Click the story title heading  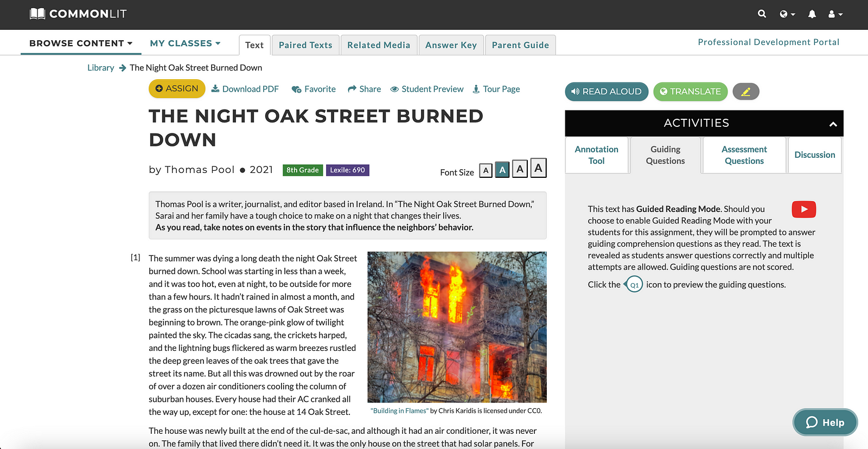(x=316, y=127)
